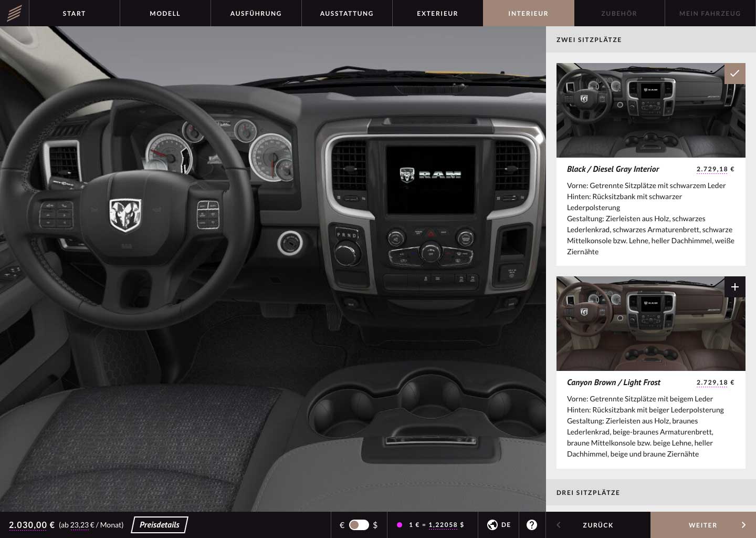Show price info for Canyon Brown 2.729,18 €
Viewport: 756px width, 538px height.
click(x=715, y=382)
